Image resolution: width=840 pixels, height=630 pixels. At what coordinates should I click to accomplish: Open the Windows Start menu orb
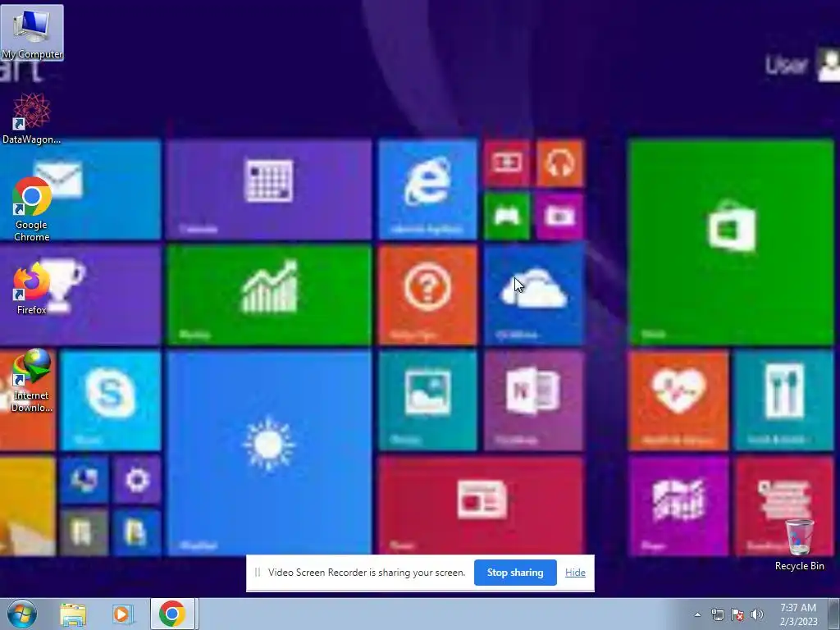(x=22, y=614)
